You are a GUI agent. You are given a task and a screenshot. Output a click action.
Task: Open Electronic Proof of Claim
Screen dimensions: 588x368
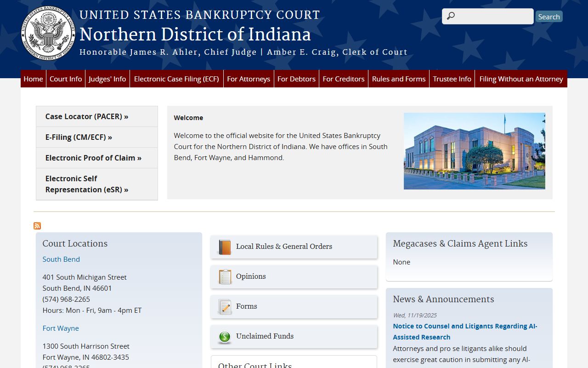pos(97,158)
